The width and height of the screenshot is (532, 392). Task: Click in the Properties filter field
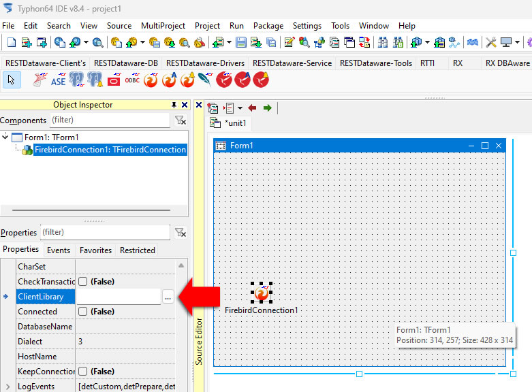point(105,233)
